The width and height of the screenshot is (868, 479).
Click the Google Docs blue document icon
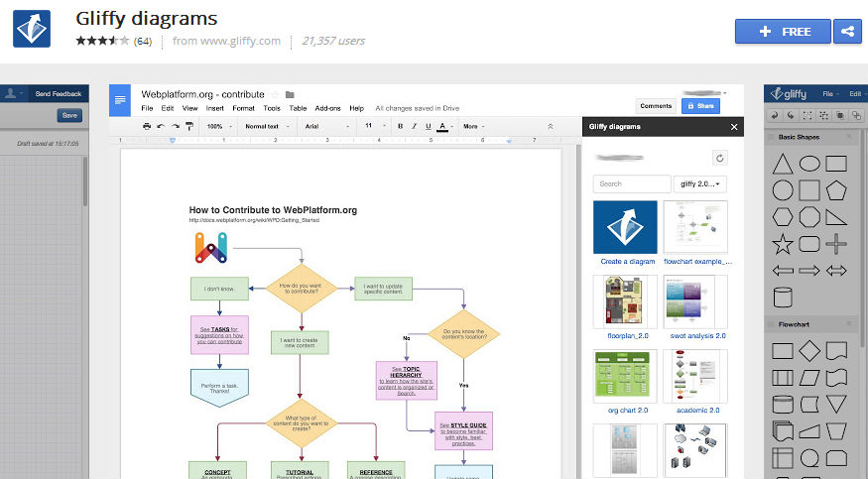pyautogui.click(x=120, y=100)
